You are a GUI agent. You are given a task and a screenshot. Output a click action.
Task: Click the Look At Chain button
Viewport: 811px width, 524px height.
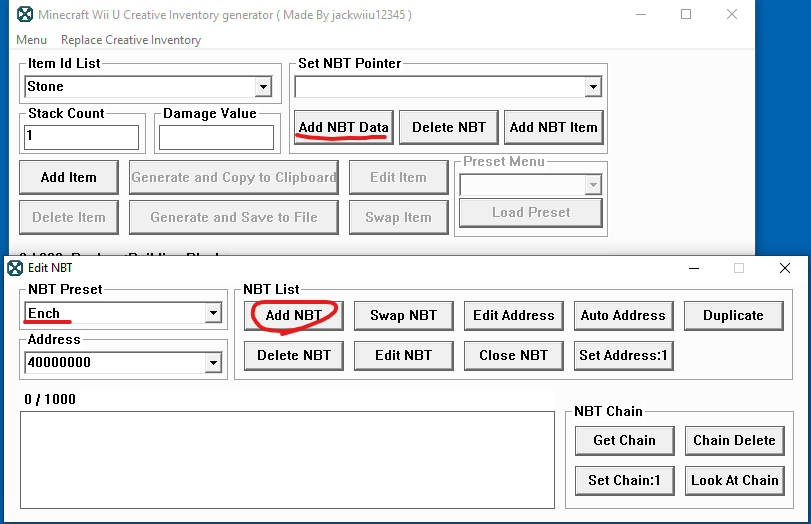pyautogui.click(x=734, y=481)
